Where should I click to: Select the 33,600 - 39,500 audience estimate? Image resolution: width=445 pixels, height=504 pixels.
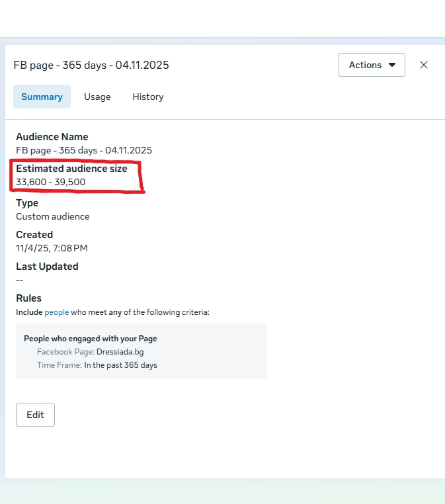point(51,182)
